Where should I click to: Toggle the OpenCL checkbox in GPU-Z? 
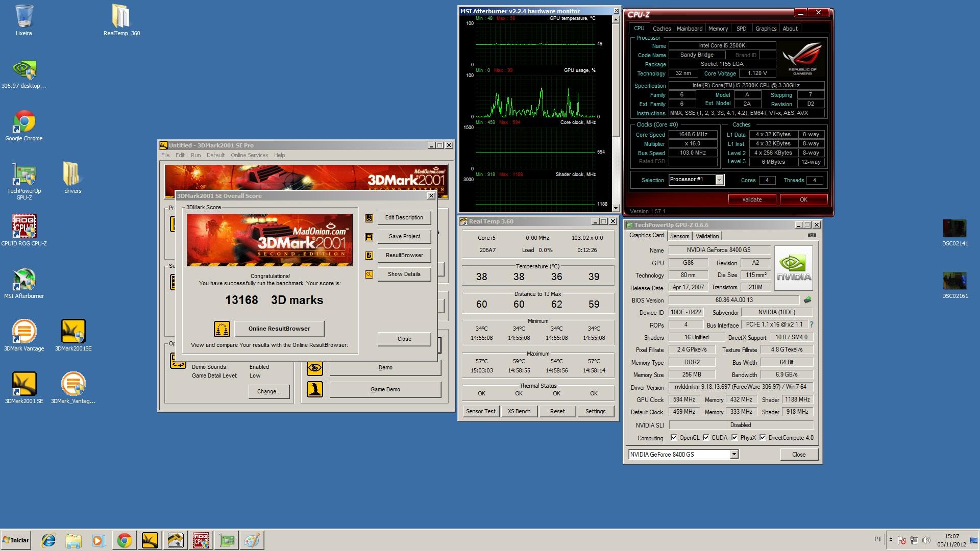[674, 438]
